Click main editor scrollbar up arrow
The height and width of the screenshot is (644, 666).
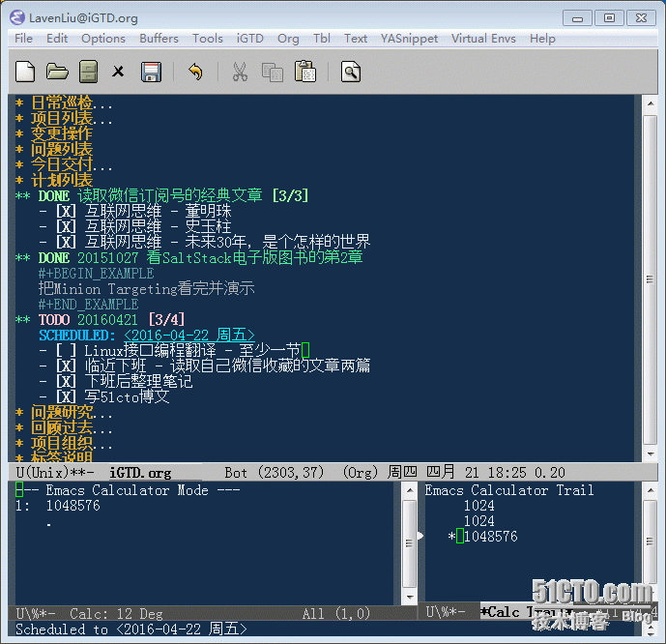(x=650, y=103)
